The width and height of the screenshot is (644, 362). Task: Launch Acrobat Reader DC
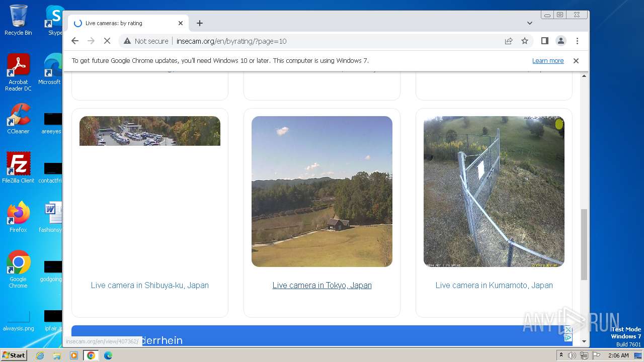click(18, 72)
